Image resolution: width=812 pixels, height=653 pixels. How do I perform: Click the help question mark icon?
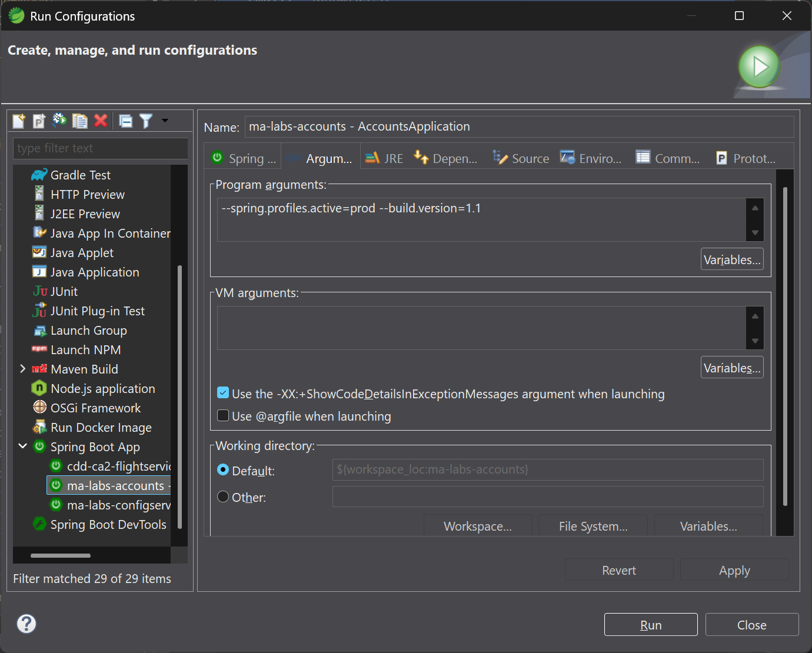coord(26,624)
